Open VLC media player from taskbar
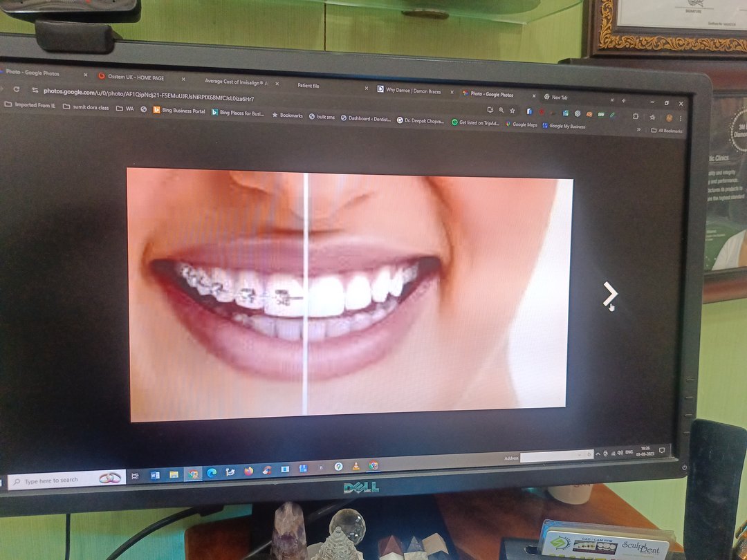This screenshot has width=747, height=560. click(356, 467)
